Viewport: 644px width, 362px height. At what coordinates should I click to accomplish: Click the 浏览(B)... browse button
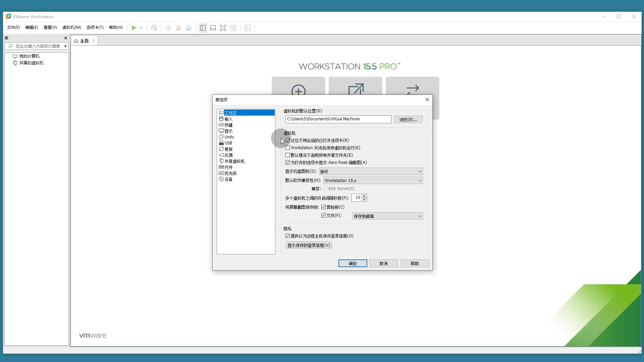click(408, 120)
